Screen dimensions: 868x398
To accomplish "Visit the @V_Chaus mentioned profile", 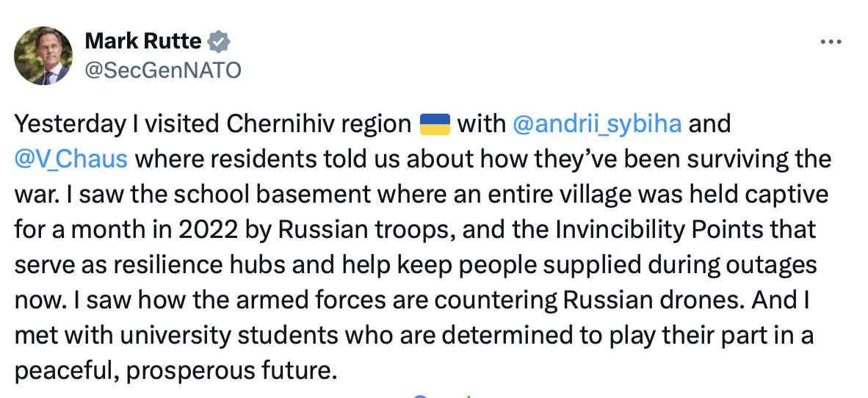I will coord(70,159).
